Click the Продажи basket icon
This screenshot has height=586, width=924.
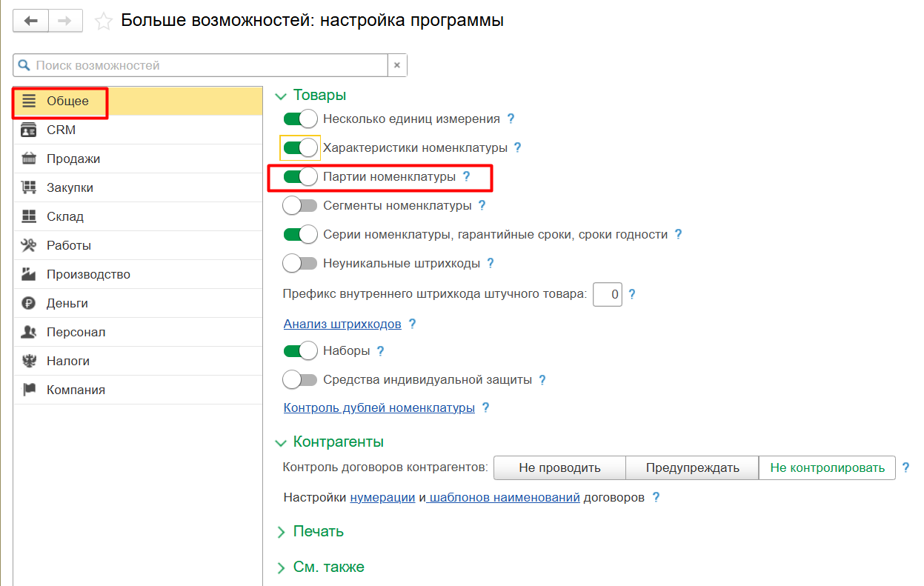(x=29, y=159)
